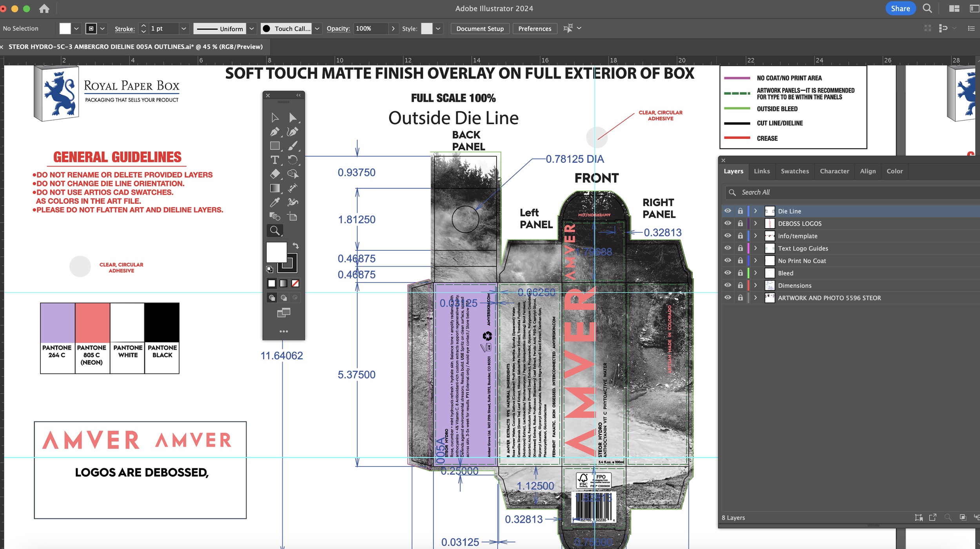Select the Eyedropper tool

[x=275, y=202]
